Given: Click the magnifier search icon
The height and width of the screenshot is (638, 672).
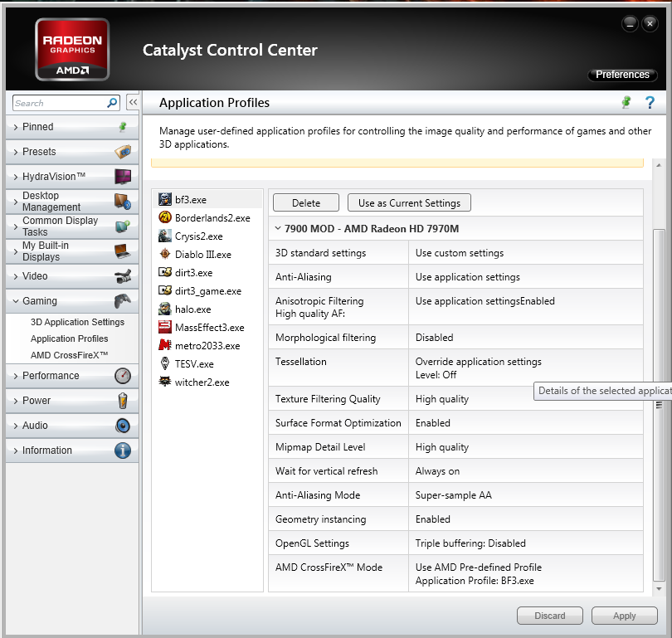Looking at the screenshot, I should pyautogui.click(x=112, y=103).
